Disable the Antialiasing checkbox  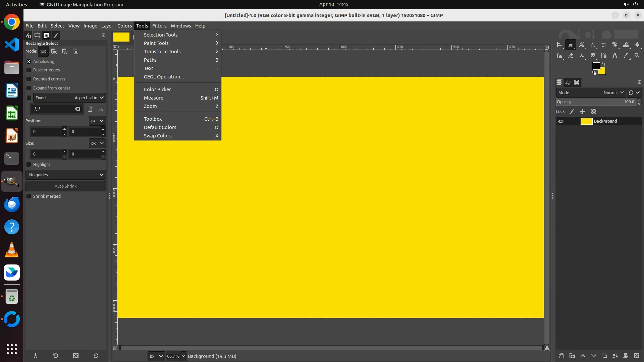(x=29, y=62)
